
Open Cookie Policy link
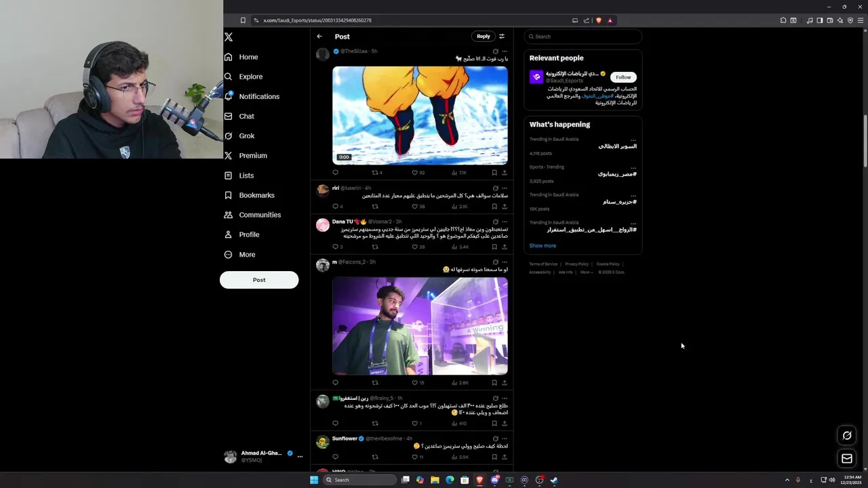(x=608, y=264)
